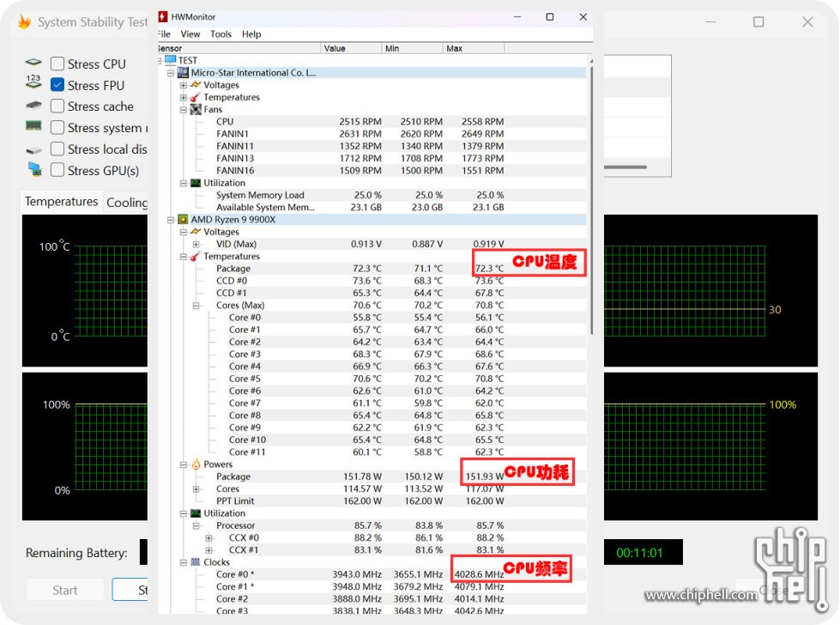Switch to the Cooling tab in System Stability Test
Image resolution: width=840 pixels, height=625 pixels.
[127, 203]
